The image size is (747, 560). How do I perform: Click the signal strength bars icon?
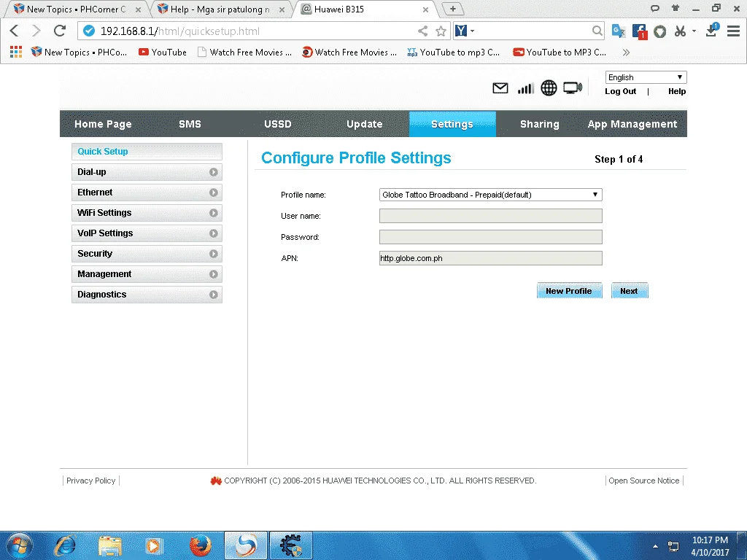coord(526,88)
